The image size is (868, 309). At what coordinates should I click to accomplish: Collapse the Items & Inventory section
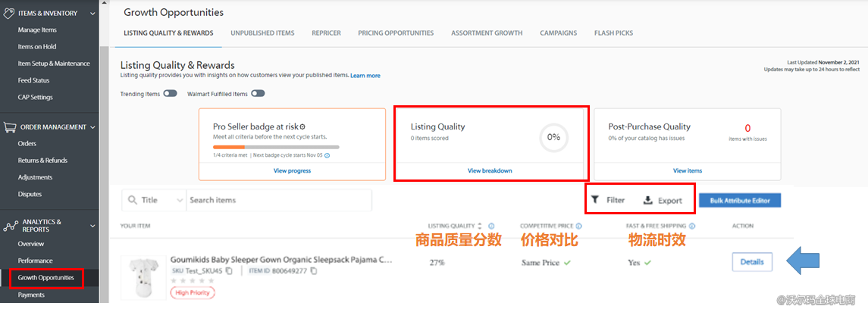click(92, 14)
